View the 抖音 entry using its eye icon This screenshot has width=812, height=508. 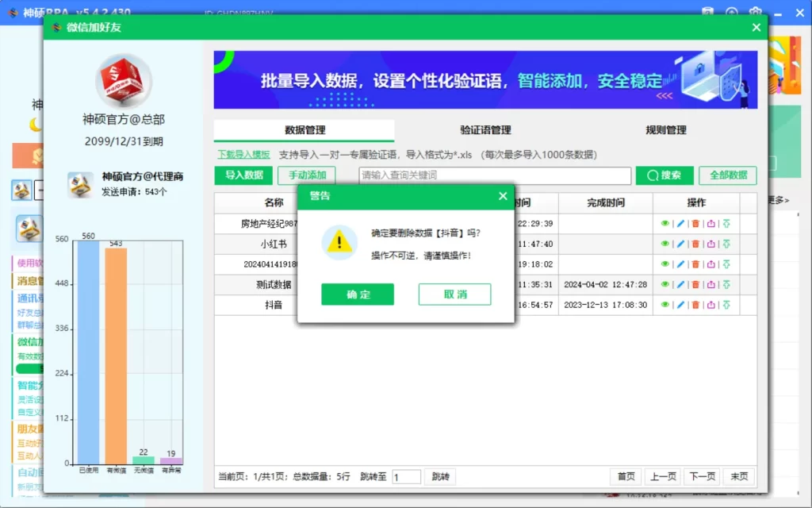coord(665,304)
